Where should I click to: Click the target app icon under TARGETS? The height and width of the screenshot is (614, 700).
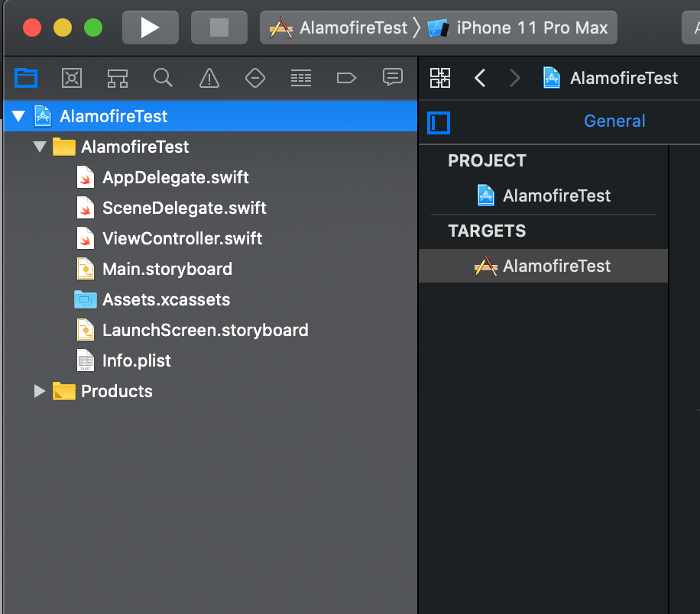pos(486,266)
